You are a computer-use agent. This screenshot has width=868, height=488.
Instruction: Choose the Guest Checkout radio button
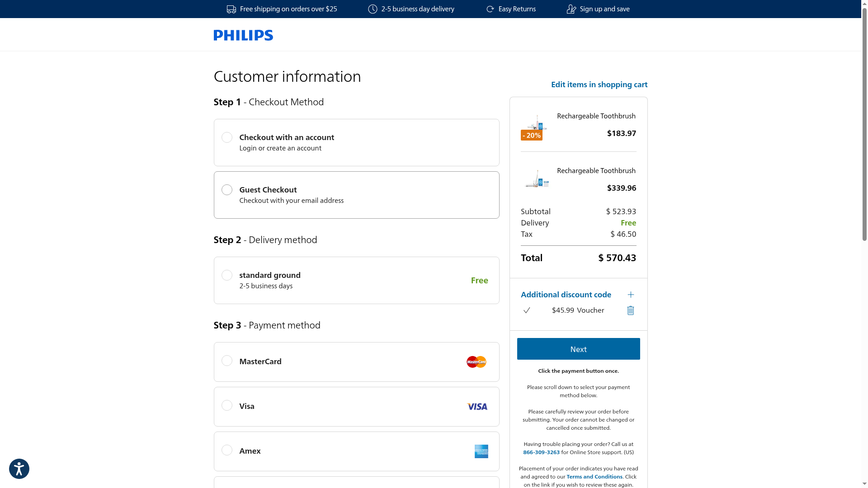[227, 190]
